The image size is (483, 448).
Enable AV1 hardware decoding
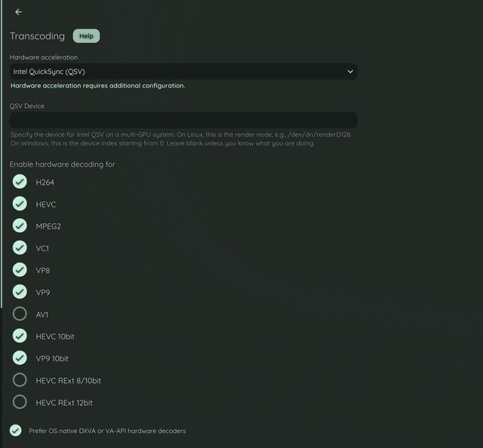(x=20, y=315)
